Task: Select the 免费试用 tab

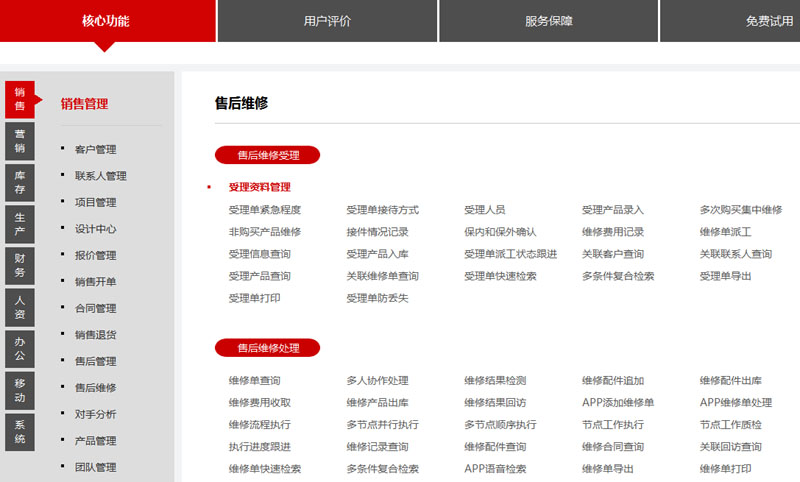Action: [768, 21]
